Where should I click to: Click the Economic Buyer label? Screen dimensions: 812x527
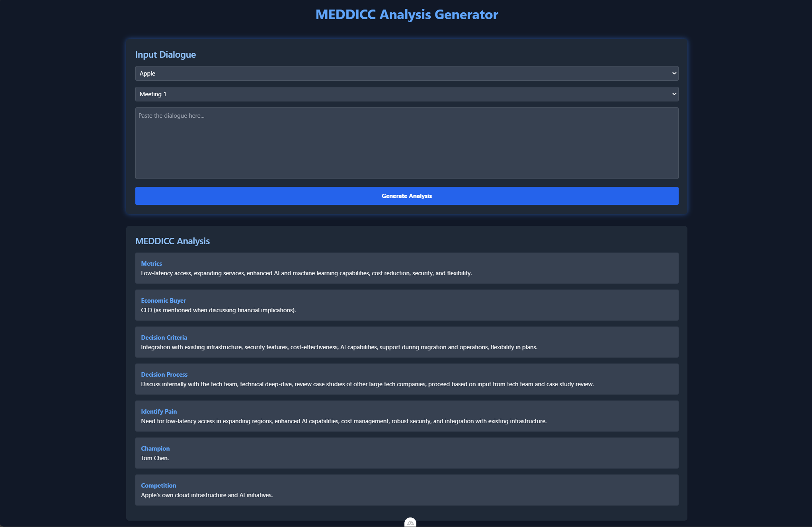point(164,301)
